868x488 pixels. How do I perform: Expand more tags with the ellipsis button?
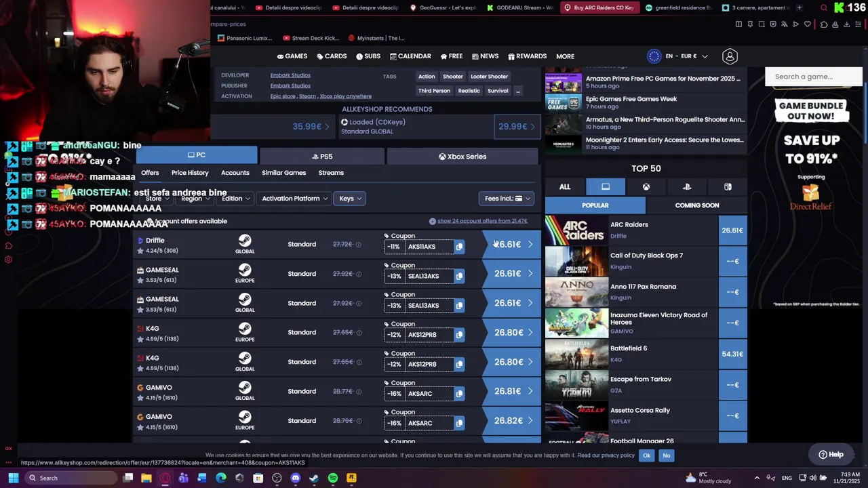(x=518, y=91)
